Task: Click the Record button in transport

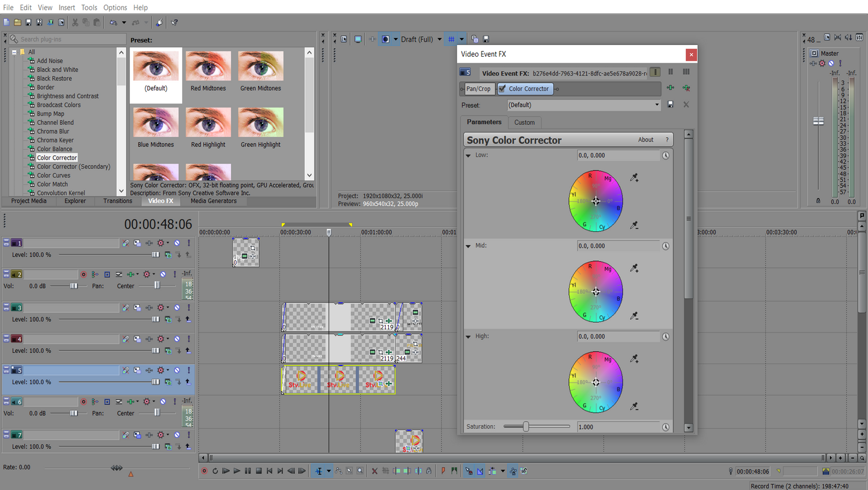Action: [x=204, y=471]
